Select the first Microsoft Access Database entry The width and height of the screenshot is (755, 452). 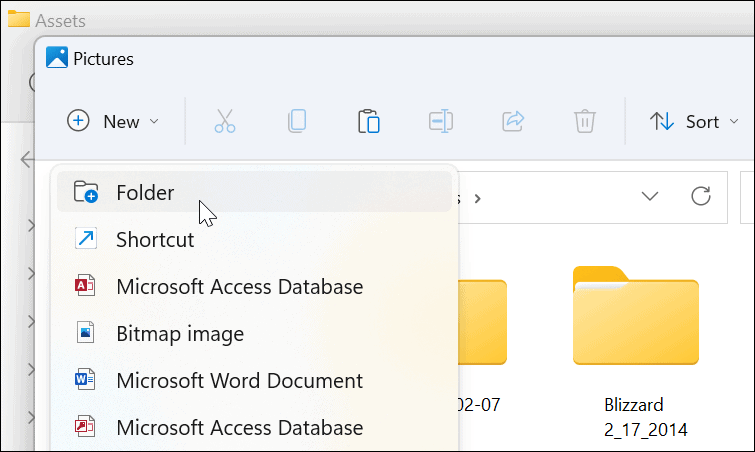coord(239,287)
